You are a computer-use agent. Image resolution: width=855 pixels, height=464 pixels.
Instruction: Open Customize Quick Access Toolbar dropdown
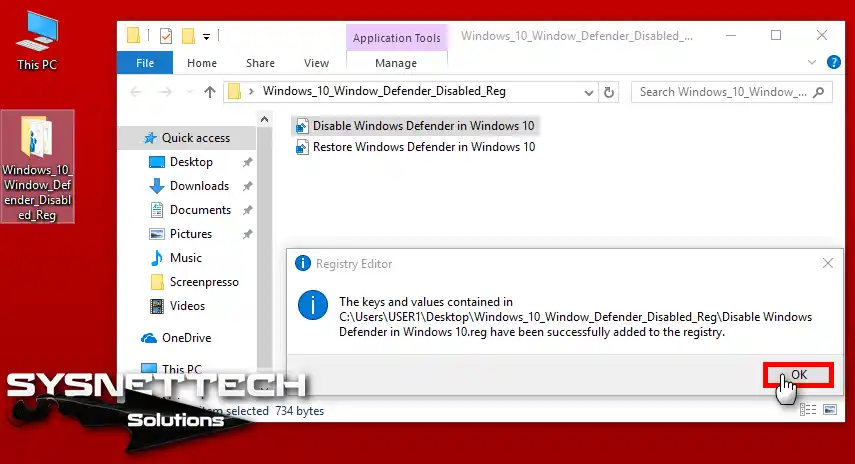207,36
